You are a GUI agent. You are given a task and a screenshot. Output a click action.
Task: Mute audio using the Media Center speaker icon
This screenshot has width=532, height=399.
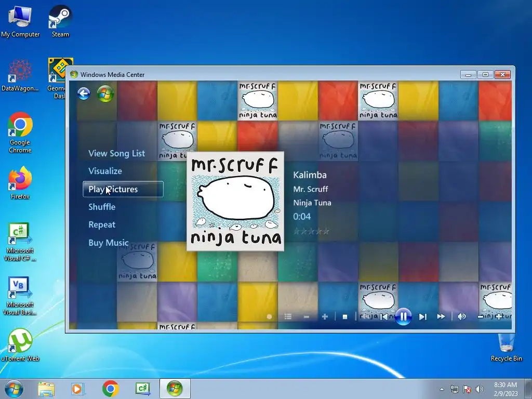pos(461,316)
